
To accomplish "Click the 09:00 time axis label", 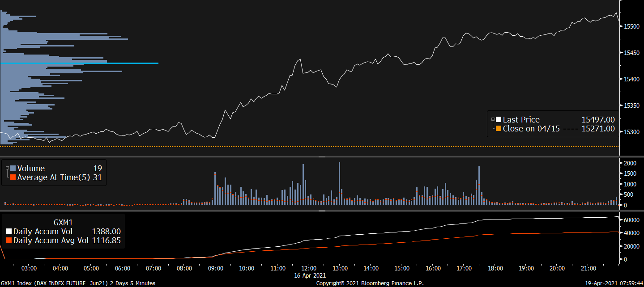I will click(x=216, y=268).
